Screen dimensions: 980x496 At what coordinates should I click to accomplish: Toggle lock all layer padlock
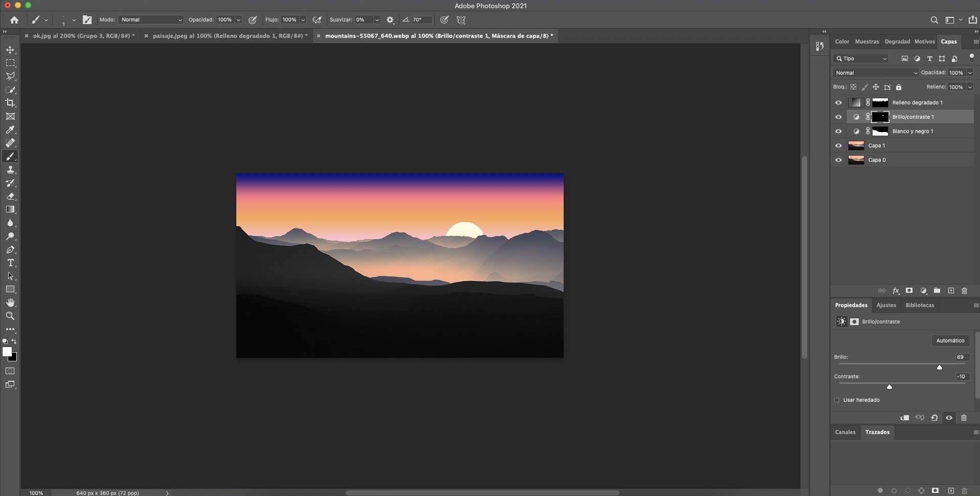899,87
